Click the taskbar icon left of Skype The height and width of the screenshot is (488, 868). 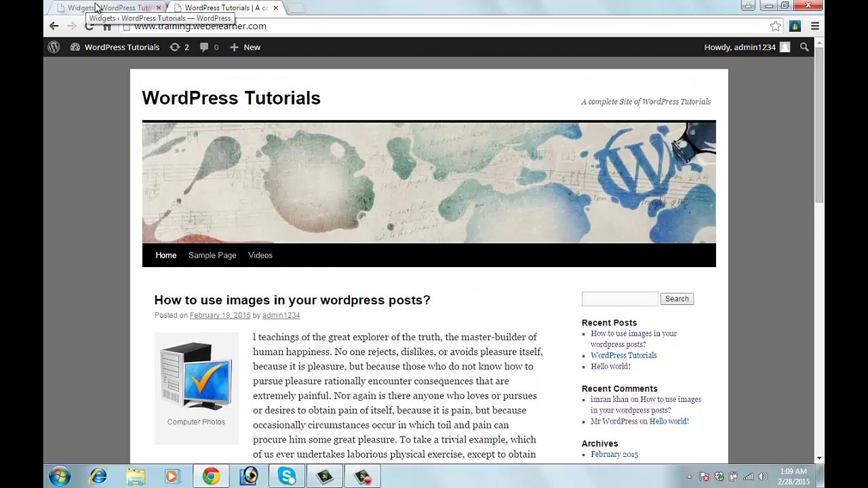(249, 476)
